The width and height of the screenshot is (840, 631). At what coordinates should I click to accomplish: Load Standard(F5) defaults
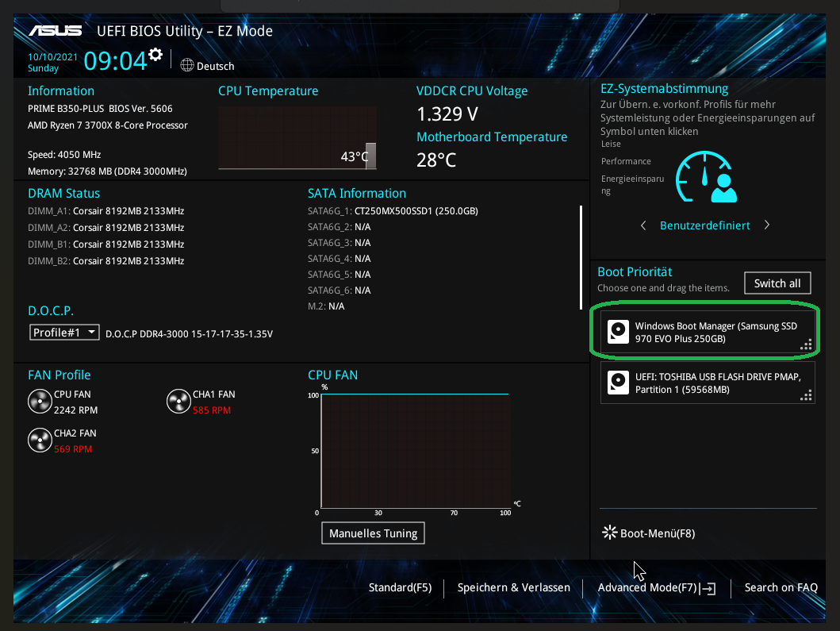point(401,587)
